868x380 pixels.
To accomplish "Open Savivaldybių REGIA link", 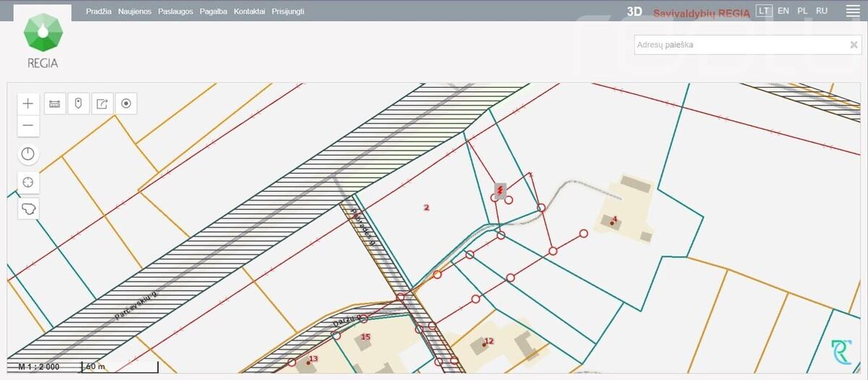I will pos(702,13).
